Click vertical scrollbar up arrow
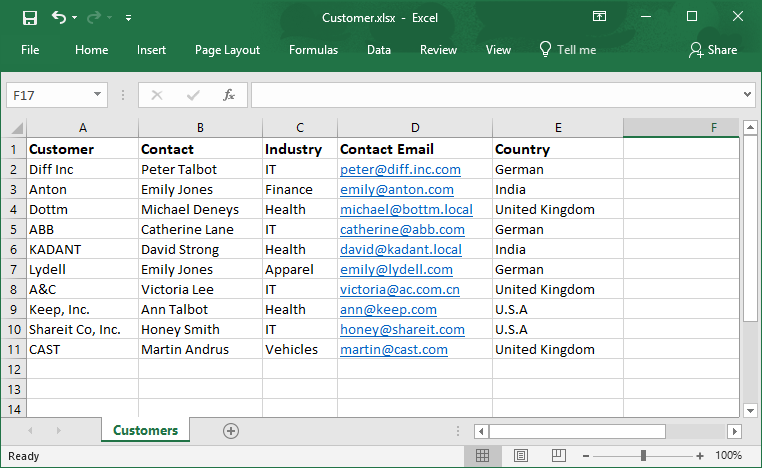The image size is (762, 468). [750, 128]
